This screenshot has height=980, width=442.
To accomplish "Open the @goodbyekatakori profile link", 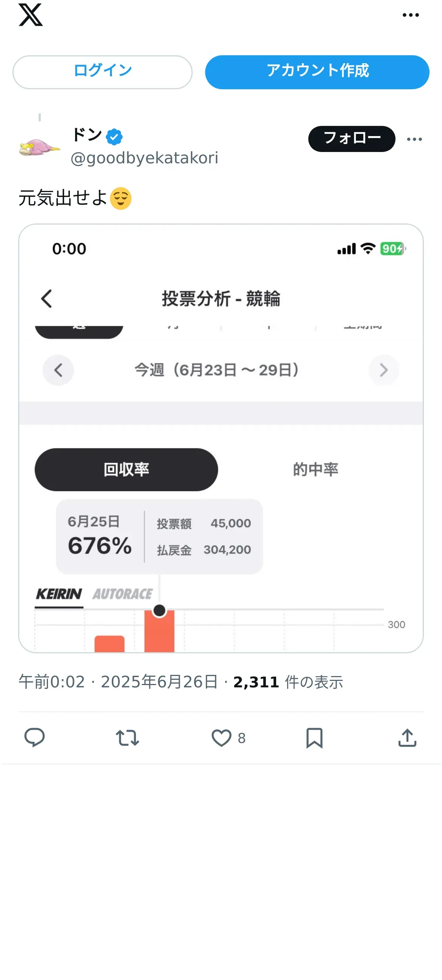I will 144,158.
